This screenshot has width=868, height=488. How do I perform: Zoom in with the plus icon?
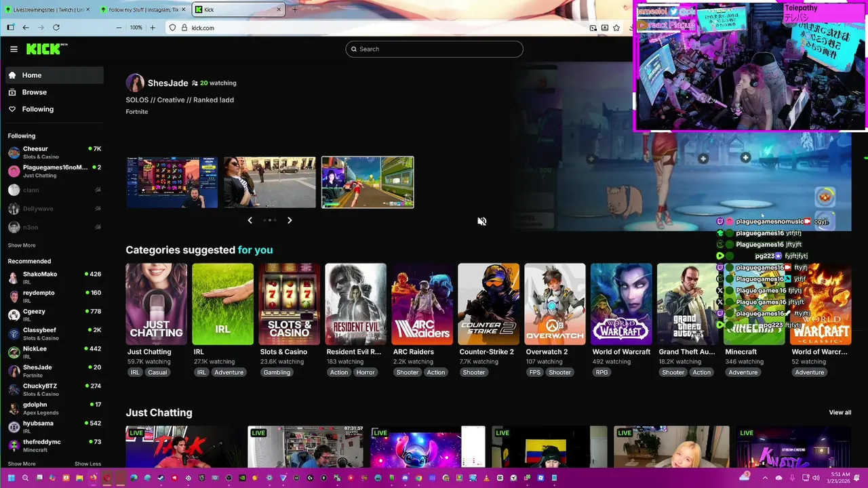[x=152, y=28]
